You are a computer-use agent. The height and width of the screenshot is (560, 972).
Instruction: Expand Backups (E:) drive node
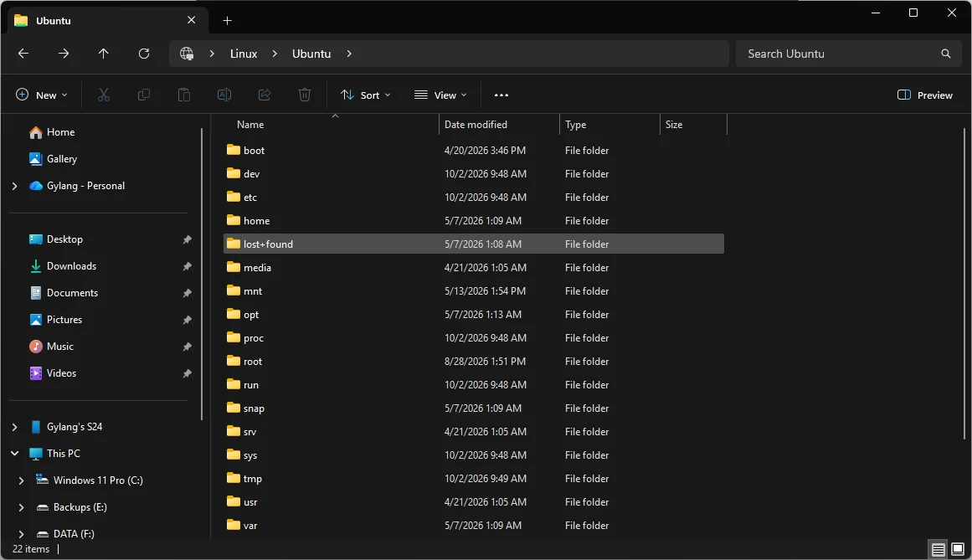point(21,507)
